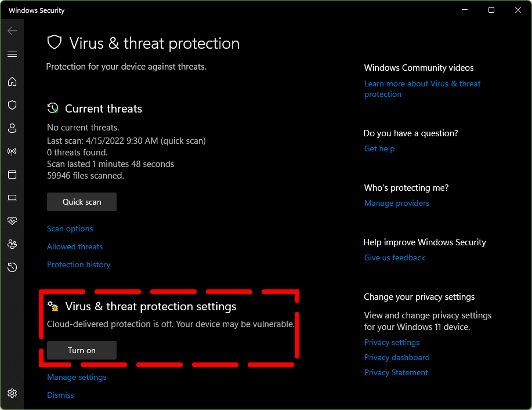532x410 pixels.
Task: Open Family options sidebar icon
Action: (12, 244)
